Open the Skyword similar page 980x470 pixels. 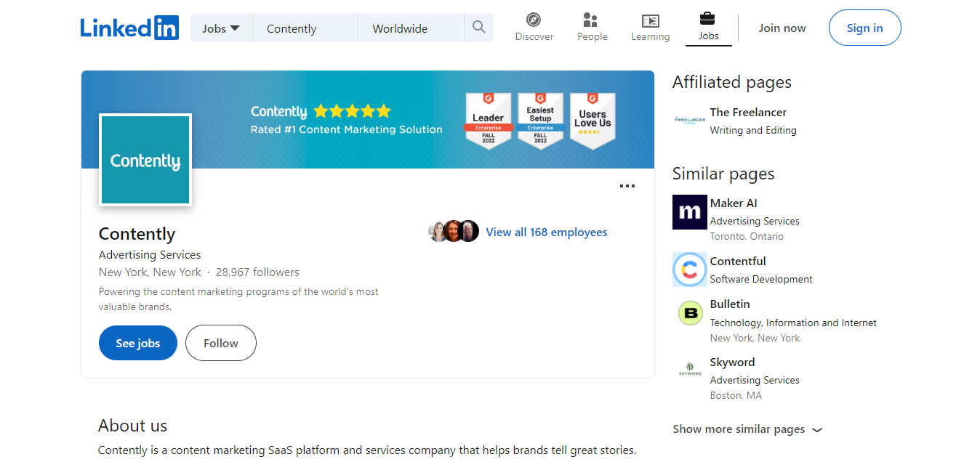point(732,362)
